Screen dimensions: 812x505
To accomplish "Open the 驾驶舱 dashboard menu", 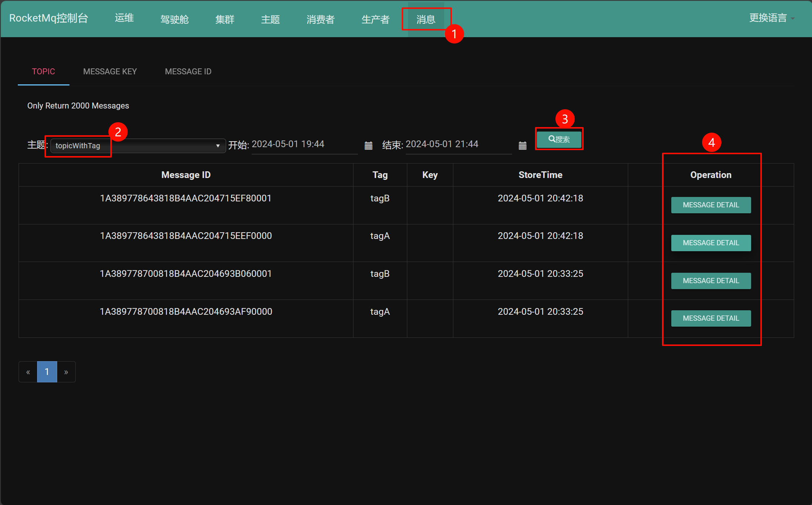I will pyautogui.click(x=175, y=19).
